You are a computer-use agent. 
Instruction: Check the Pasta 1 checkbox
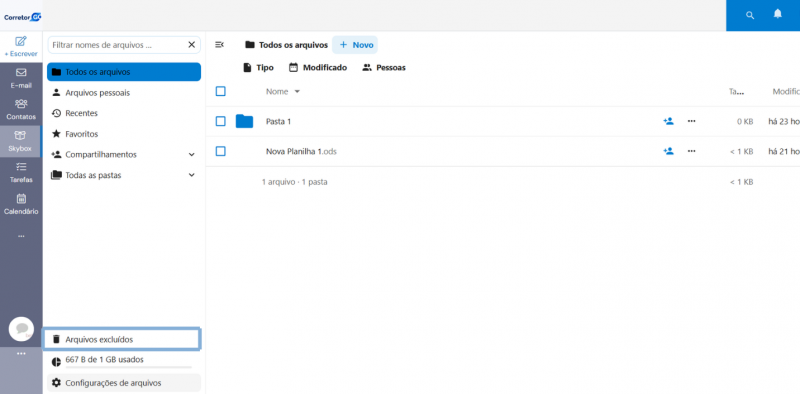coord(220,121)
